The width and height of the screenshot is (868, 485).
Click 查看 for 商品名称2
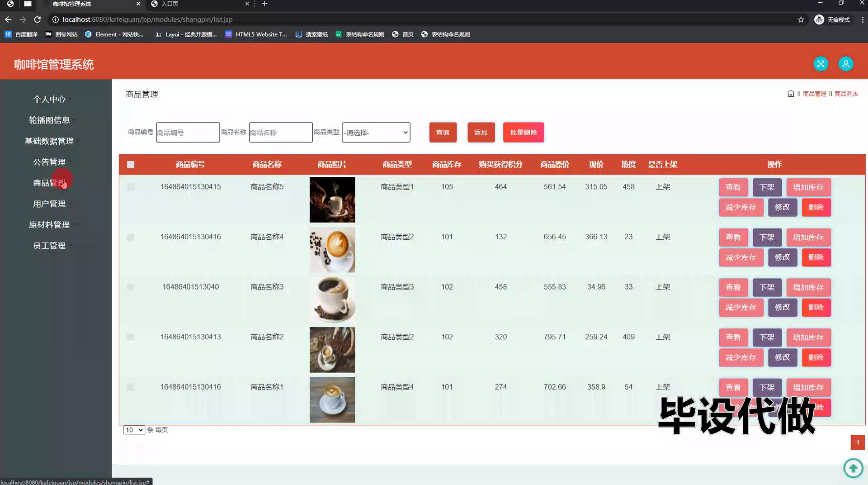click(x=733, y=338)
